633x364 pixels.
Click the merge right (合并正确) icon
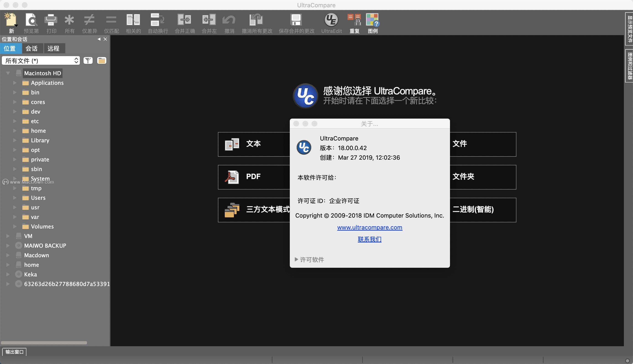coord(185,20)
